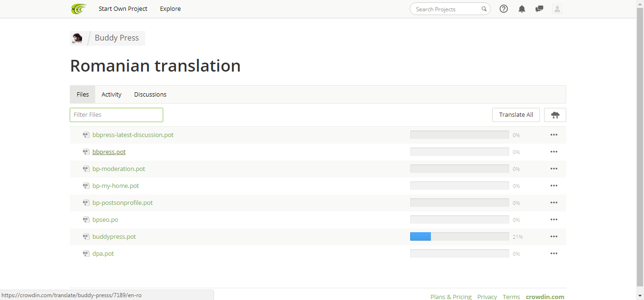Click the file icon beside bp-postsonprofile.pot

click(86, 203)
